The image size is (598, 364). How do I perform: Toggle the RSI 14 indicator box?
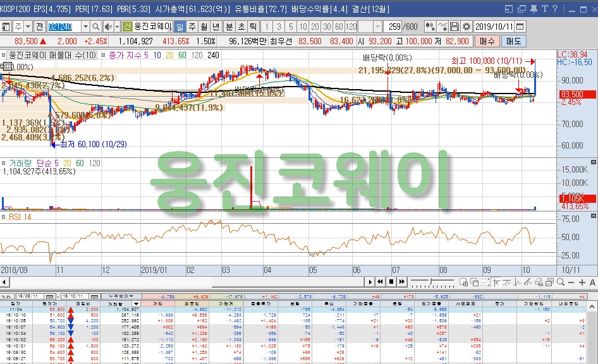(3, 217)
